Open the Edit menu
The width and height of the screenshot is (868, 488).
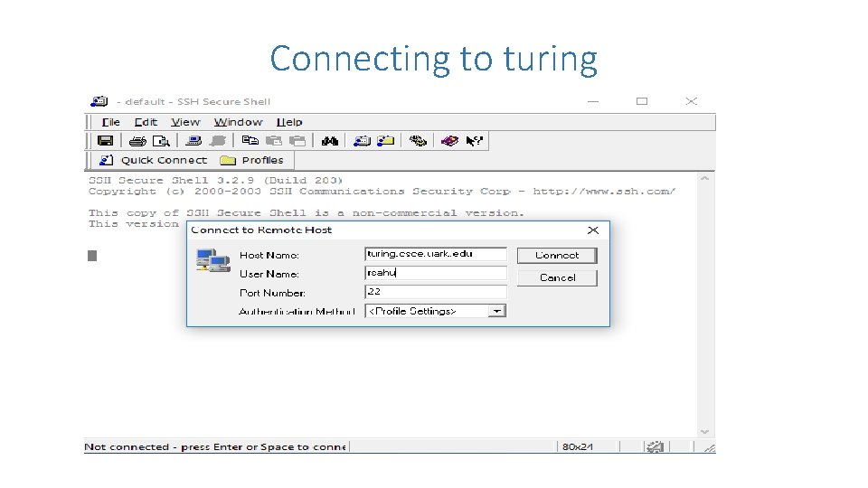click(146, 122)
